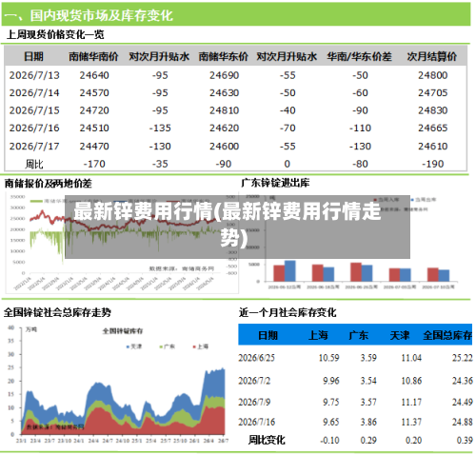Select the date cell 2026/7/13

(34, 75)
